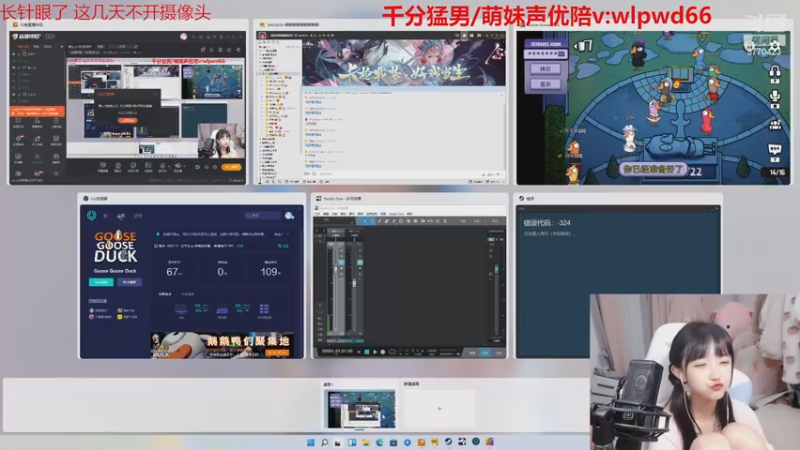The height and width of the screenshot is (450, 800).
Task: Select the arrow tool in the Studio One toolbar
Action: coord(365,221)
